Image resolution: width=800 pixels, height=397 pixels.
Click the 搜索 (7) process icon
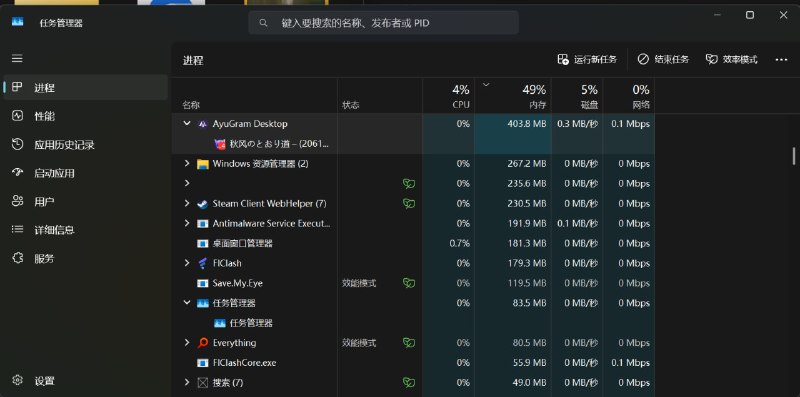coord(203,383)
